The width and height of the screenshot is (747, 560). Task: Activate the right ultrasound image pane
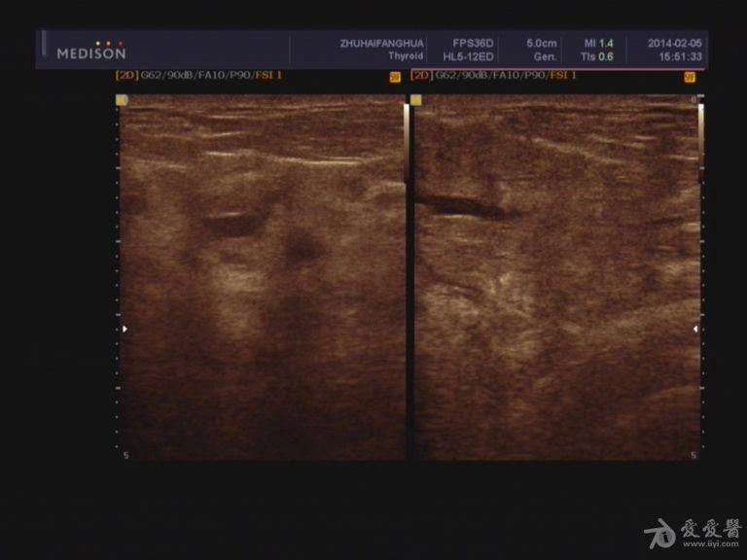(x=554, y=277)
